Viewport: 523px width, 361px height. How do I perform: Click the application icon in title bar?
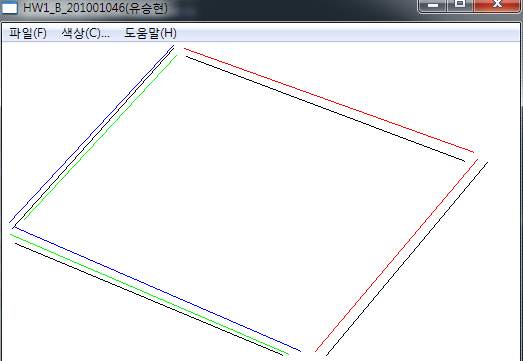[x=9, y=7]
